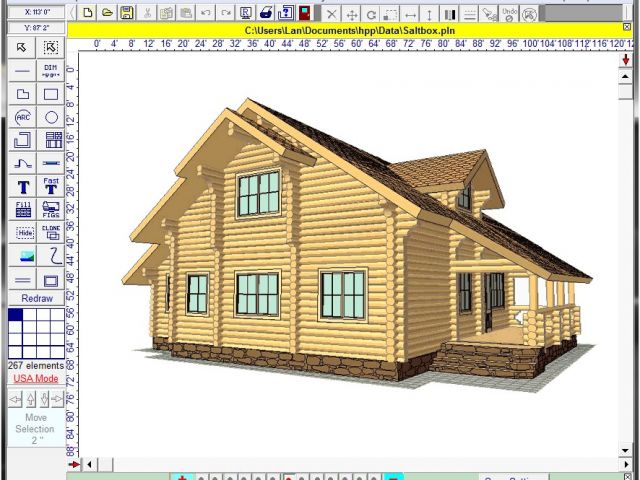This screenshot has width=640, height=480.
Task: Toggle the Hide elements tool
Action: click(23, 232)
